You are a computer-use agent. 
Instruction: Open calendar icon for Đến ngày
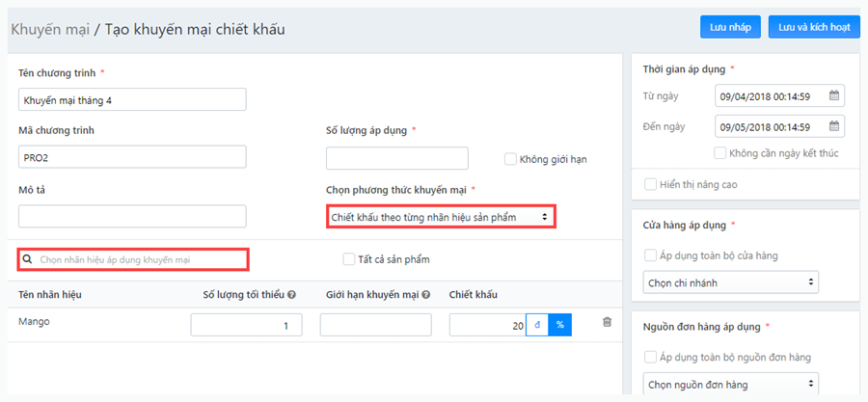834,126
